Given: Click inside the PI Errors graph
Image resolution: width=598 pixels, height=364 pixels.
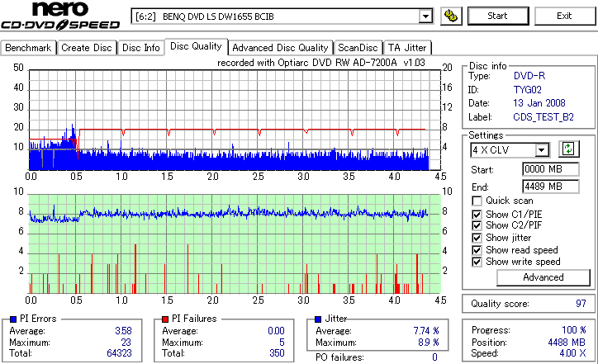Looking at the screenshot, I should tap(235, 120).
